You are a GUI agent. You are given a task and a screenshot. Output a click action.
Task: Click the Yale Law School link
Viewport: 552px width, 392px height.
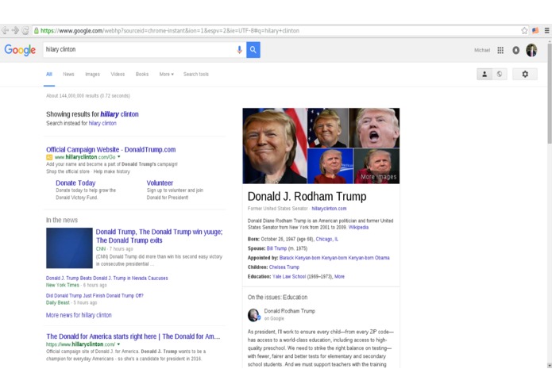tap(289, 277)
